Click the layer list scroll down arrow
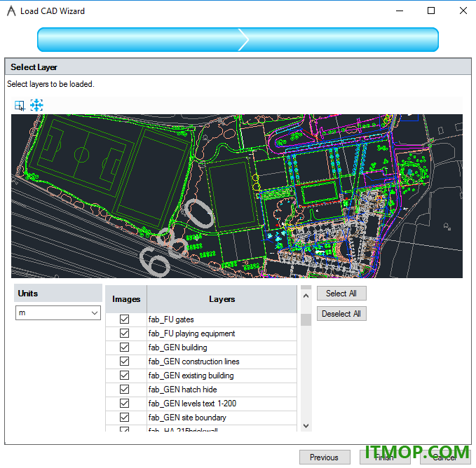Viewport: 476px width, 468px height. tap(306, 426)
